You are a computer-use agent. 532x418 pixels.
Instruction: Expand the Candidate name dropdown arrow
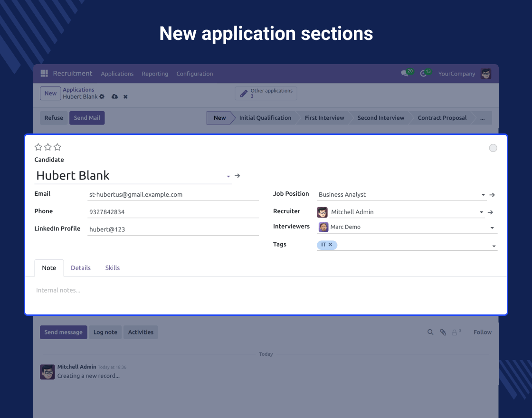tap(228, 176)
